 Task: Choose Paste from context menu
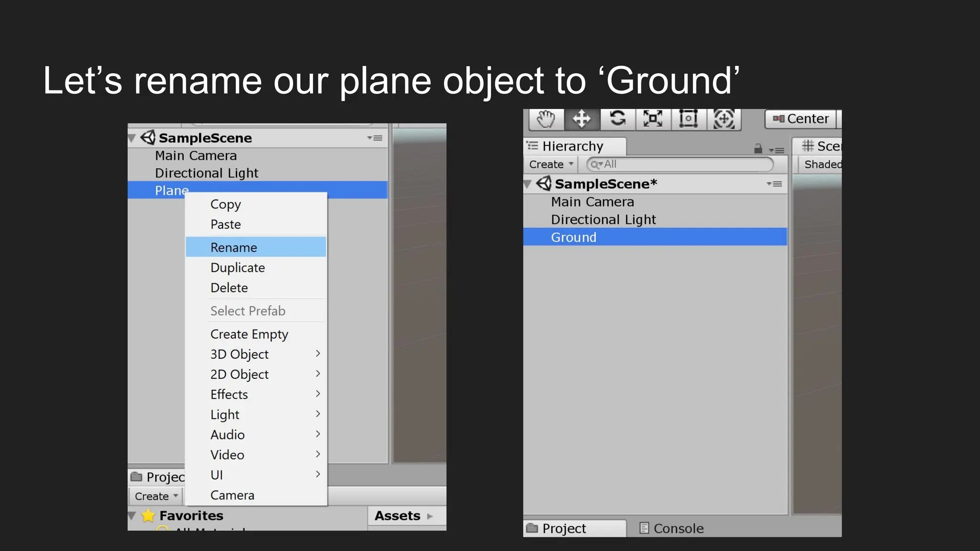click(x=256, y=224)
